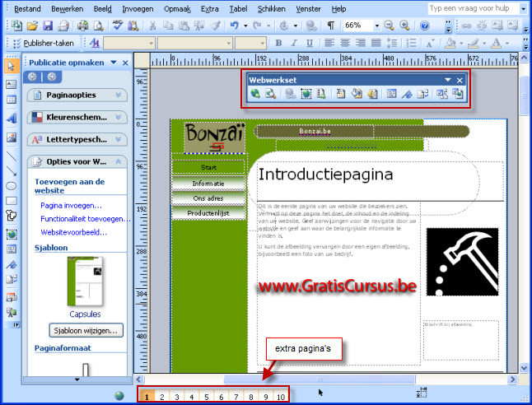Click the Productenlijst navigation button on page
Image resolution: width=532 pixels, height=405 pixels.
coord(208,213)
